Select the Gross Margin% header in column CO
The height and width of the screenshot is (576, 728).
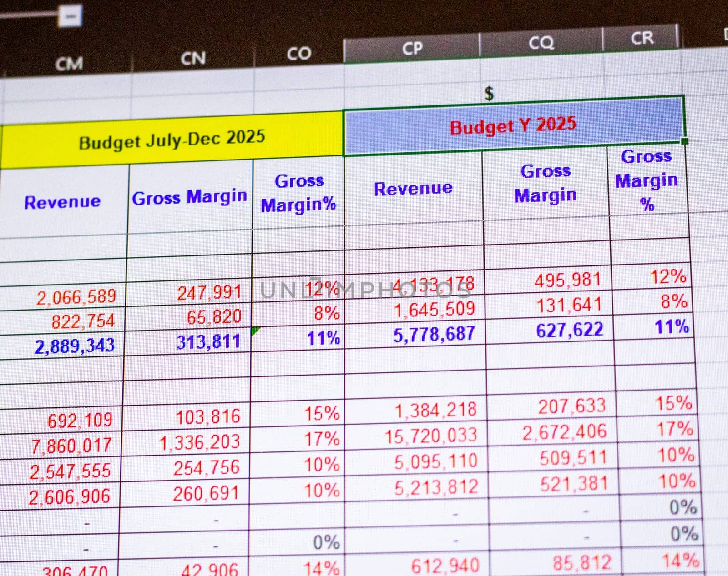pyautogui.click(x=298, y=193)
